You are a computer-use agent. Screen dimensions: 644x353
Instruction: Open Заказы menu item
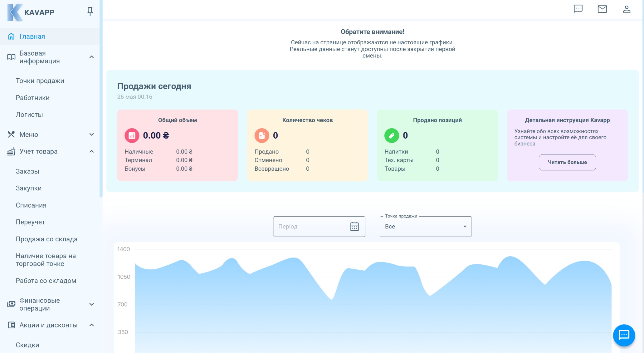coord(27,171)
